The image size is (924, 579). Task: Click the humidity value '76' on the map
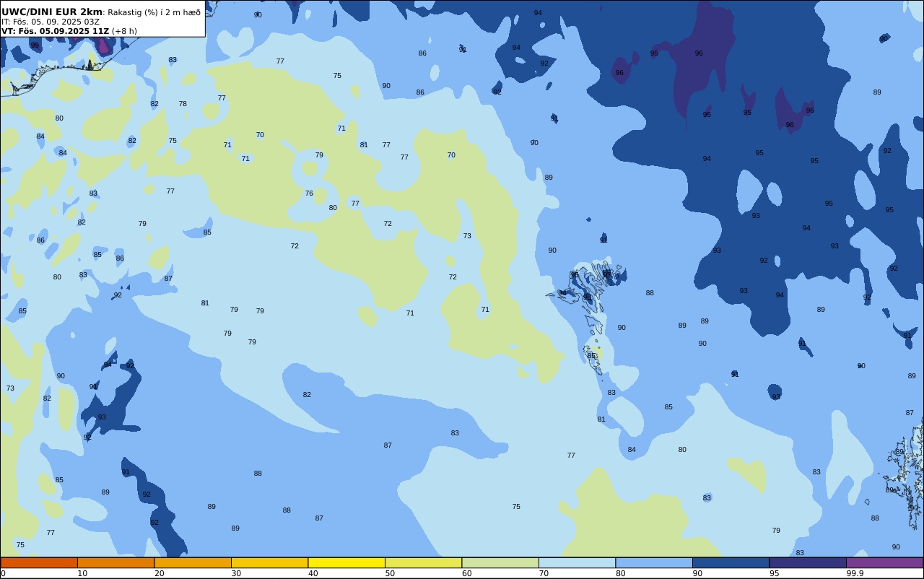309,193
